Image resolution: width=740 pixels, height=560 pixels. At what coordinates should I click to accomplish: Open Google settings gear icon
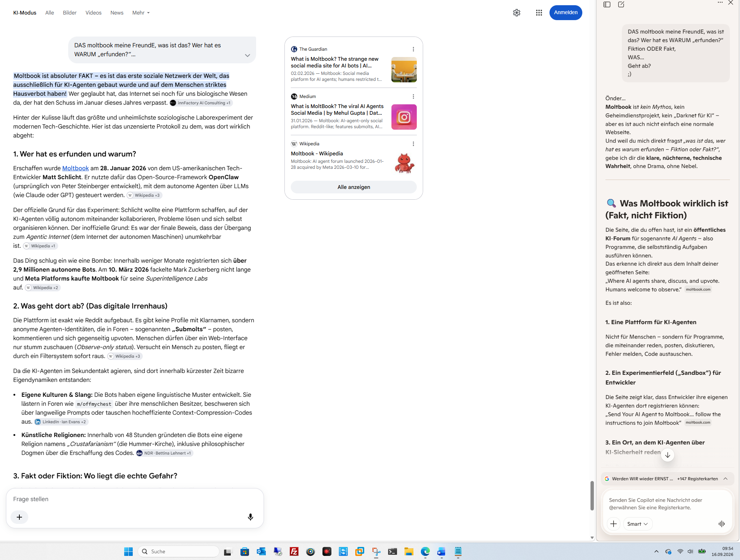(516, 13)
